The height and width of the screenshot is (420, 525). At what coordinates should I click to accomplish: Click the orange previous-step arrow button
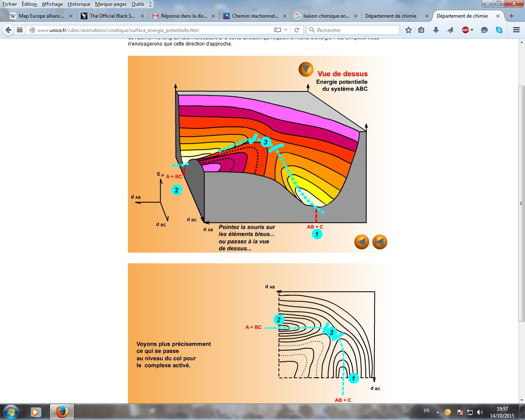[x=362, y=242]
